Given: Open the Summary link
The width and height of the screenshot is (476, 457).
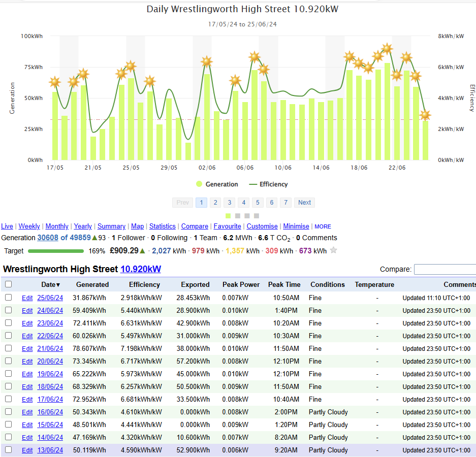Looking at the screenshot, I should (111, 226).
